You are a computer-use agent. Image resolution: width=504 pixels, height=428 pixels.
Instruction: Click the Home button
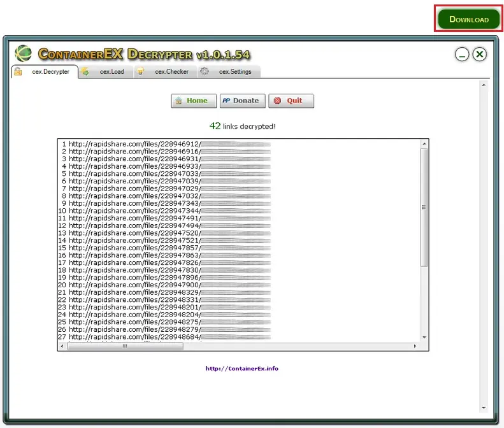pos(194,101)
